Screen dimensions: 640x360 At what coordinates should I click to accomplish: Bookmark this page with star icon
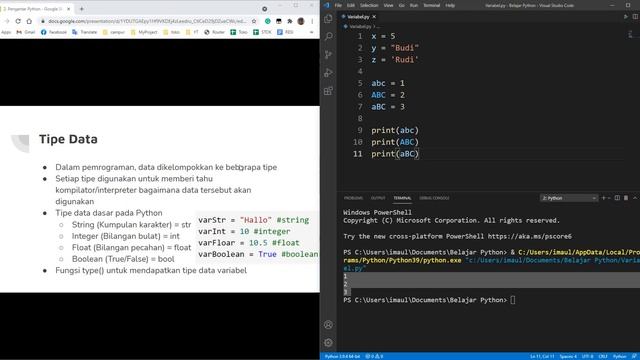tap(254, 21)
